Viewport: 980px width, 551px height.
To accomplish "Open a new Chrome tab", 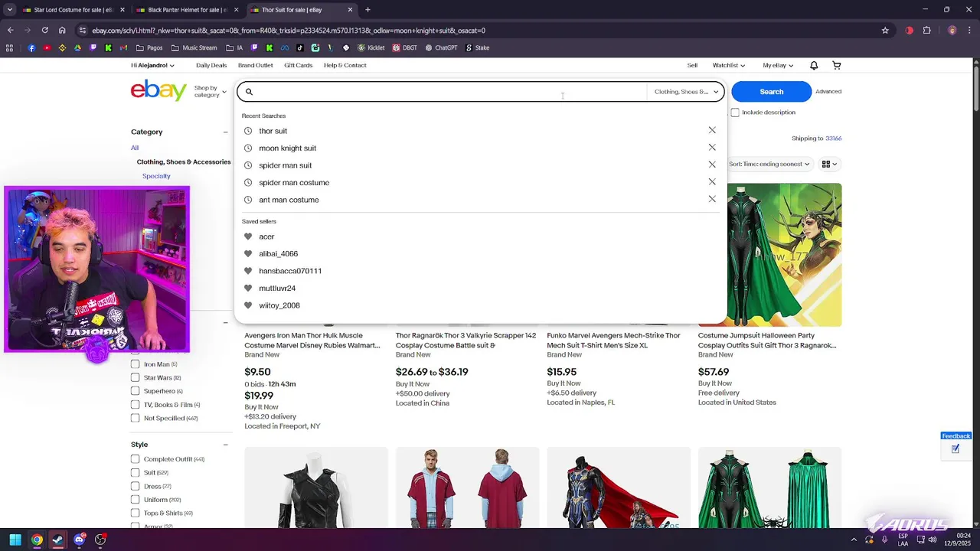I will (367, 10).
